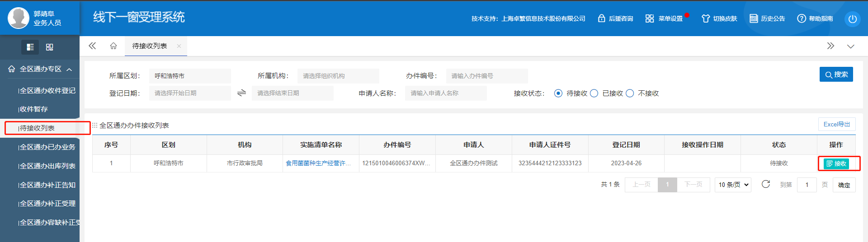
Task: Switch sidebar to grid view icon
Action: 50,47
